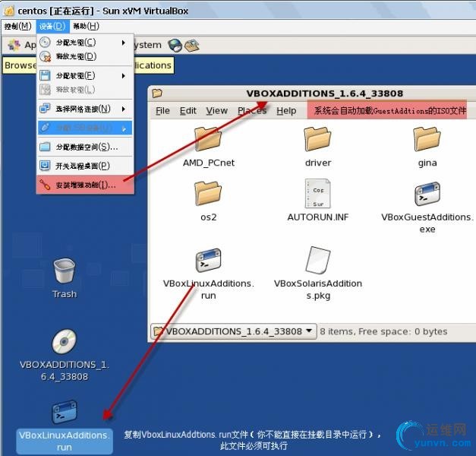The image size is (476, 456).
Task: Open the File menu in file browser
Action: tap(162, 111)
